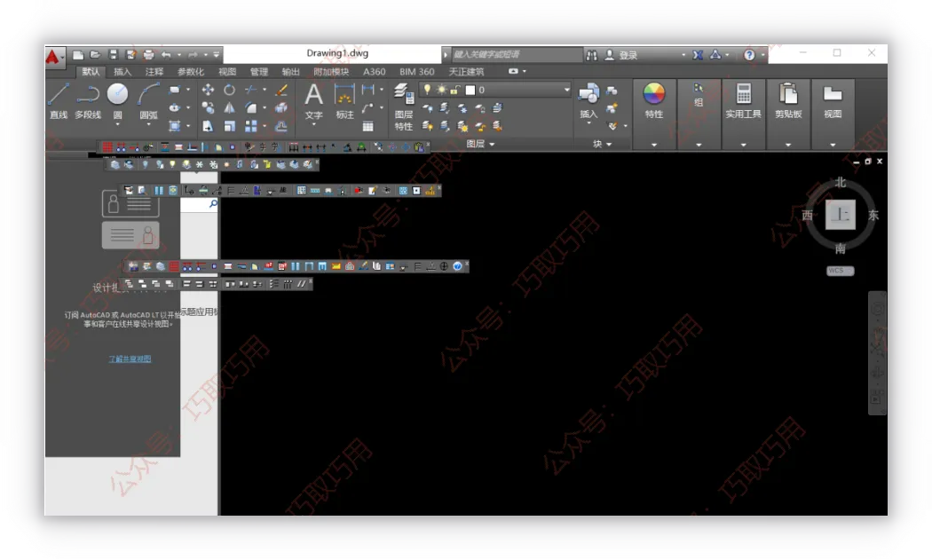This screenshot has height=560, width=932.
Task: Click the Copy tool icon
Action: click(208, 108)
